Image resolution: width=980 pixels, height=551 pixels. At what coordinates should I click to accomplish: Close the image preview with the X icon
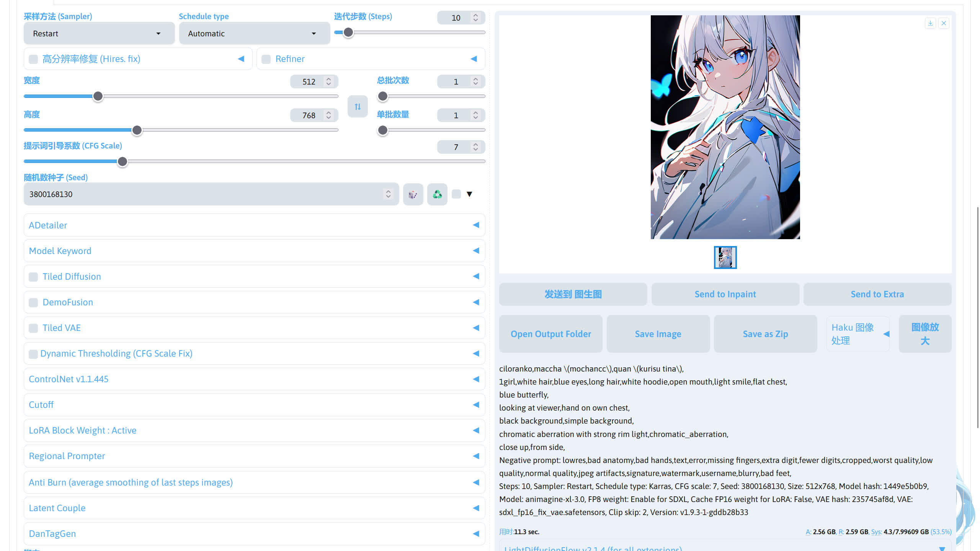[944, 23]
